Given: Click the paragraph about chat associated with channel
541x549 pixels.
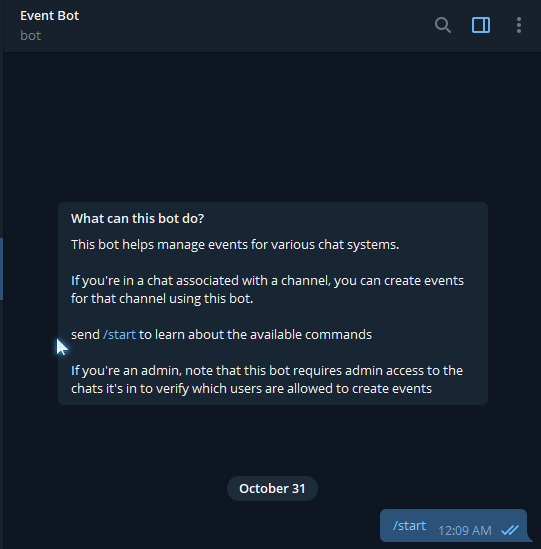Looking at the screenshot, I should point(268,290).
